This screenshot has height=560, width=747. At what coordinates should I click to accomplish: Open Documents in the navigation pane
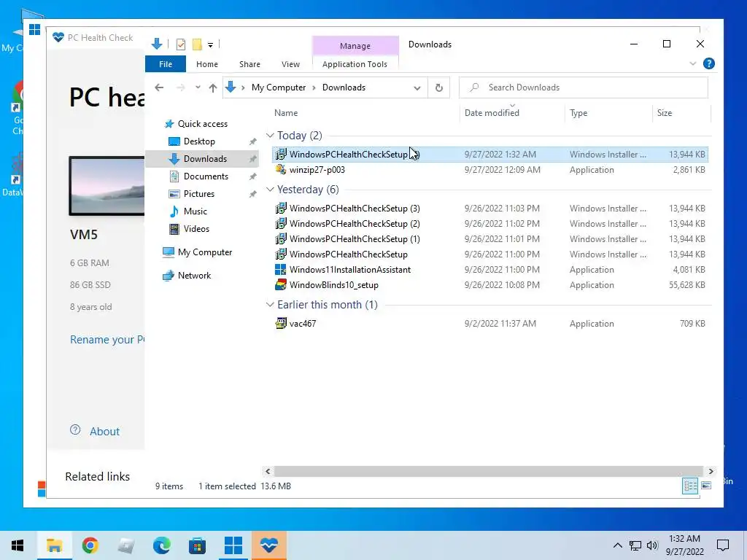(206, 176)
